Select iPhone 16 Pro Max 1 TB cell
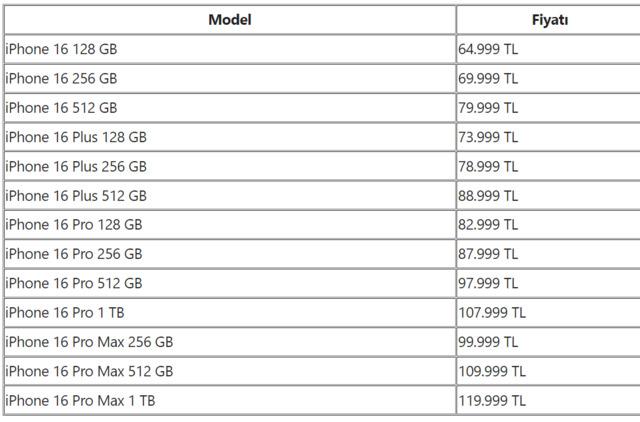 (80, 400)
